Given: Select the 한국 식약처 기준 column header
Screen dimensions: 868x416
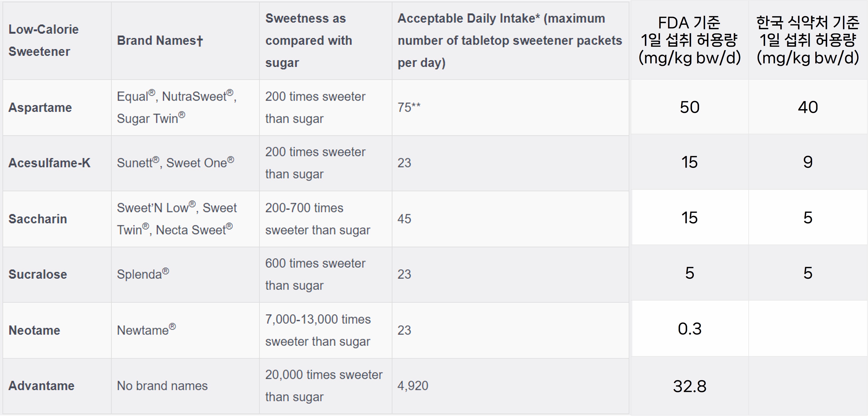Looking at the screenshot, I should [808, 40].
